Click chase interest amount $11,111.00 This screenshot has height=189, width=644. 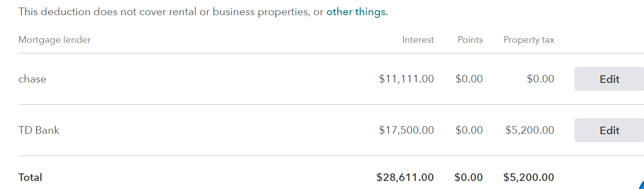tap(406, 79)
